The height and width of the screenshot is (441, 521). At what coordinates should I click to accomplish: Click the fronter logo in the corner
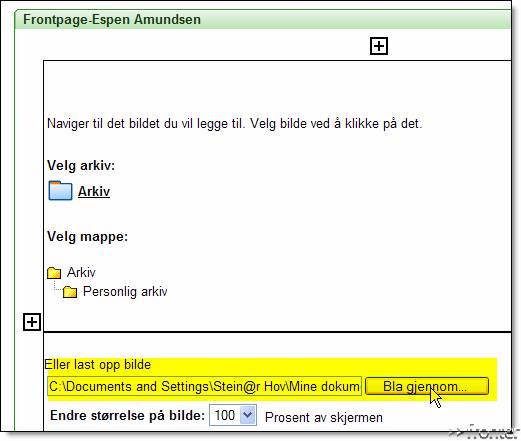pos(483,432)
